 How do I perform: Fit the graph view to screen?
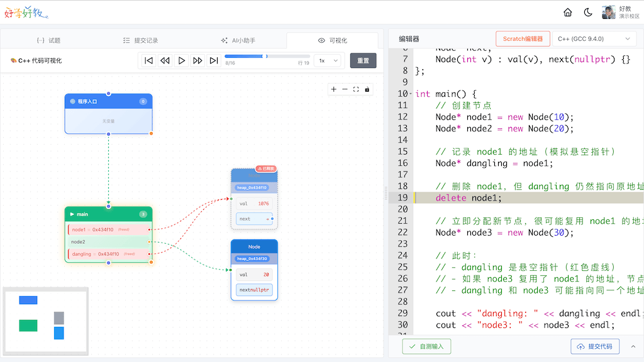[356, 89]
